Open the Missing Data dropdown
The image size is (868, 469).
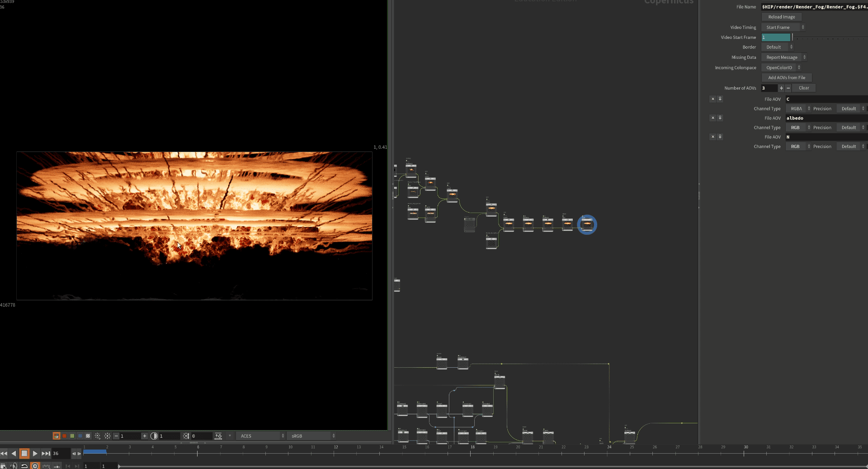[784, 57]
